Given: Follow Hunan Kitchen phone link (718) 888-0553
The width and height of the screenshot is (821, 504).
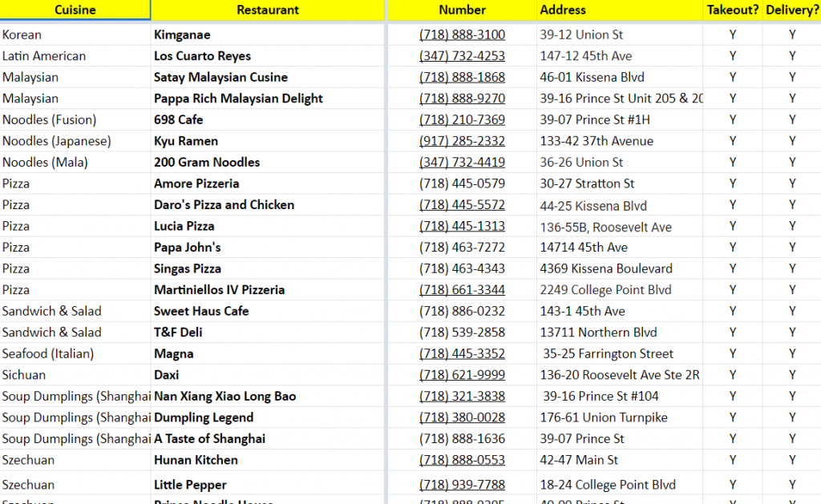Looking at the screenshot, I should tap(462, 460).
